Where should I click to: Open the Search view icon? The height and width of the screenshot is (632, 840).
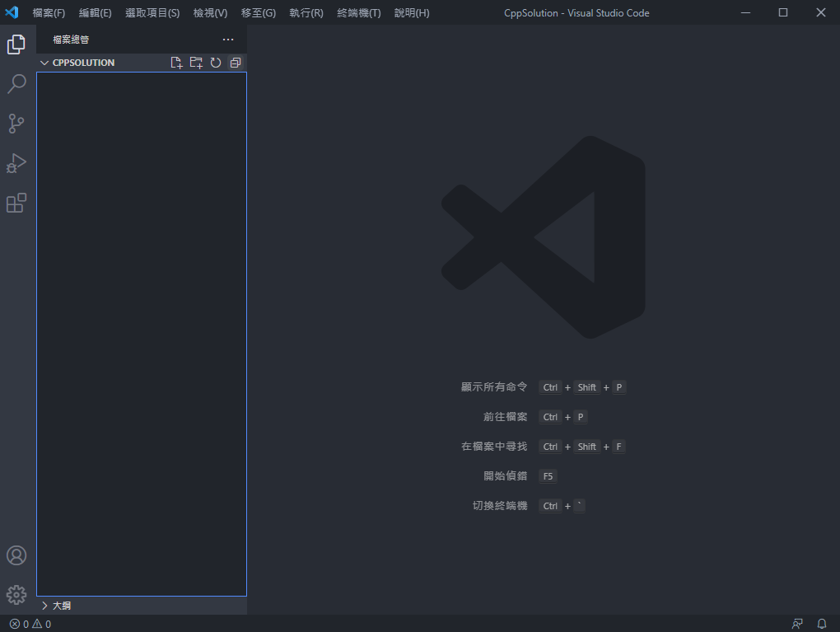point(16,84)
